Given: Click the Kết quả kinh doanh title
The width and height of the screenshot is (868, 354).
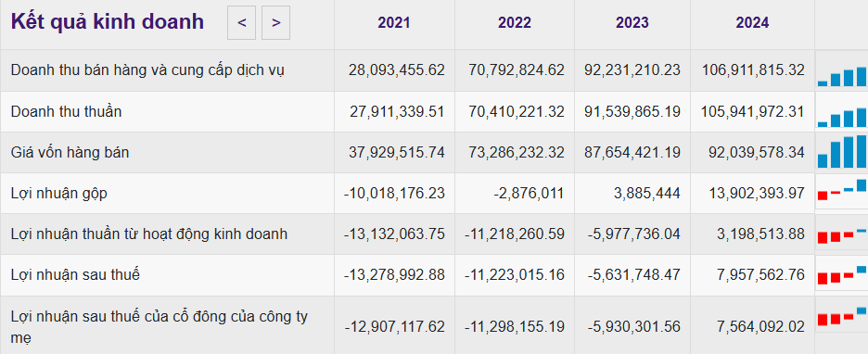Looking at the screenshot, I should pyautogui.click(x=108, y=22).
